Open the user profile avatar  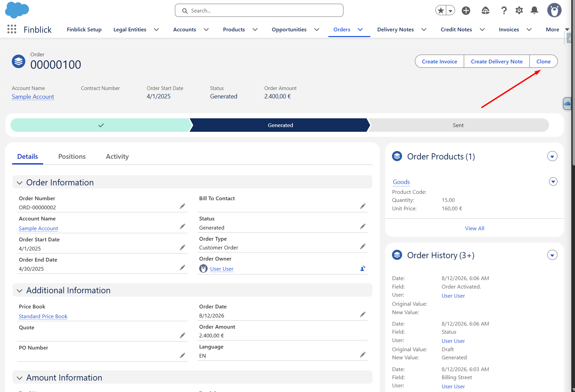(554, 10)
